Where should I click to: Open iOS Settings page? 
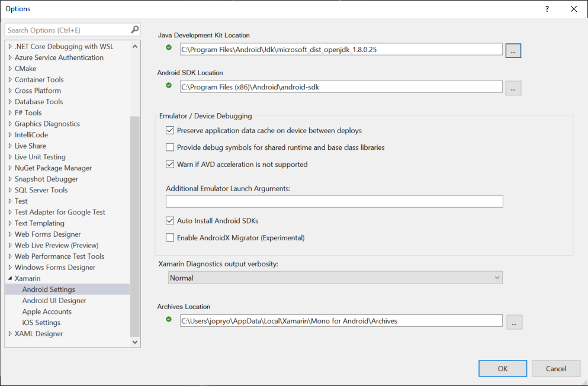pos(41,323)
